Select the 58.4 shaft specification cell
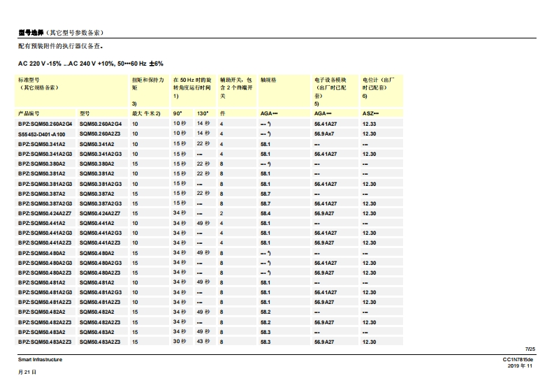 pyautogui.click(x=265, y=214)
